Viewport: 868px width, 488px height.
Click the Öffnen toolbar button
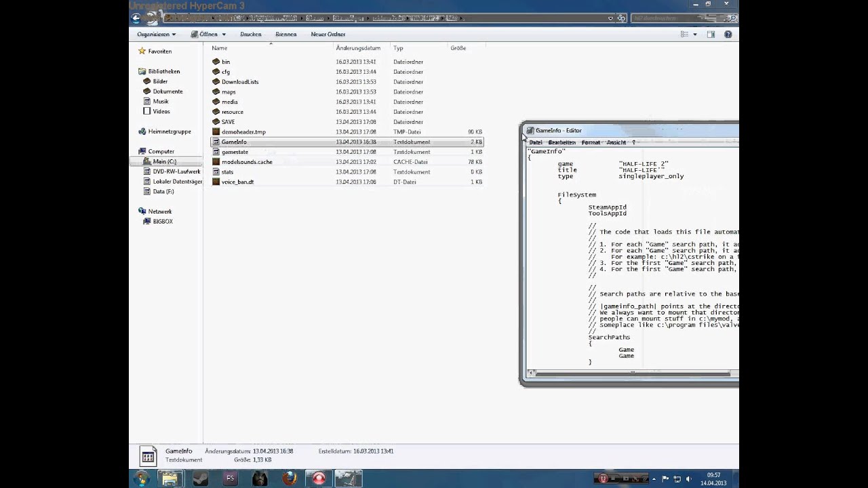[204, 34]
